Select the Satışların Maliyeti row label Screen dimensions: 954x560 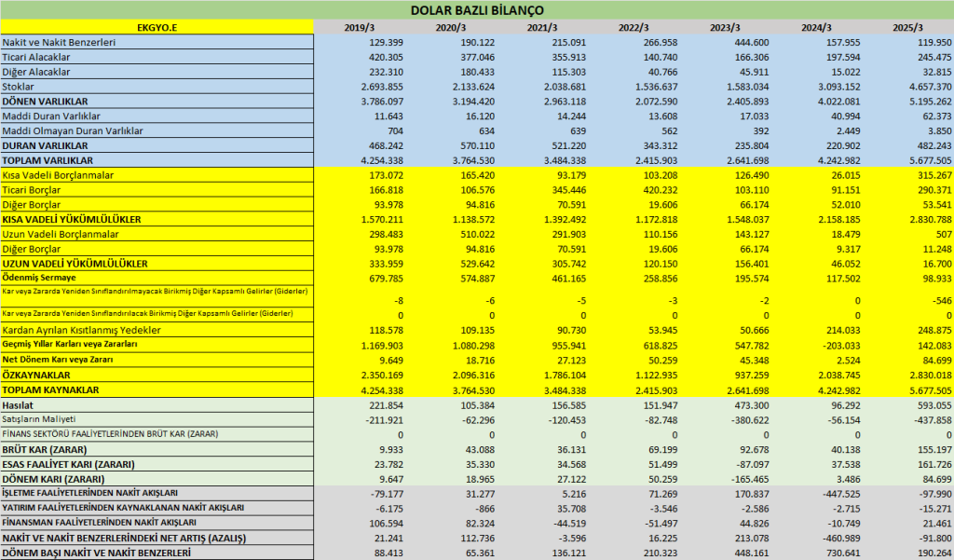click(x=39, y=418)
